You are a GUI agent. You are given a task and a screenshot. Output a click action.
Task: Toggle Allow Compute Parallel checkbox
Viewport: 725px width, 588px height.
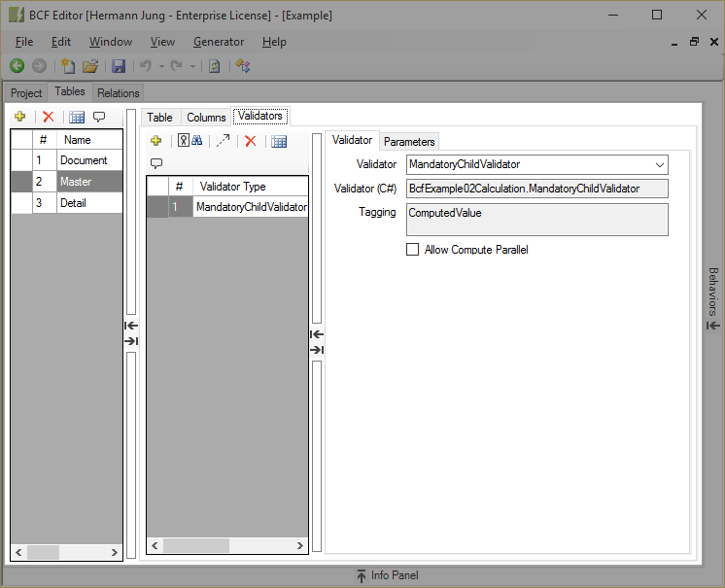click(x=412, y=250)
